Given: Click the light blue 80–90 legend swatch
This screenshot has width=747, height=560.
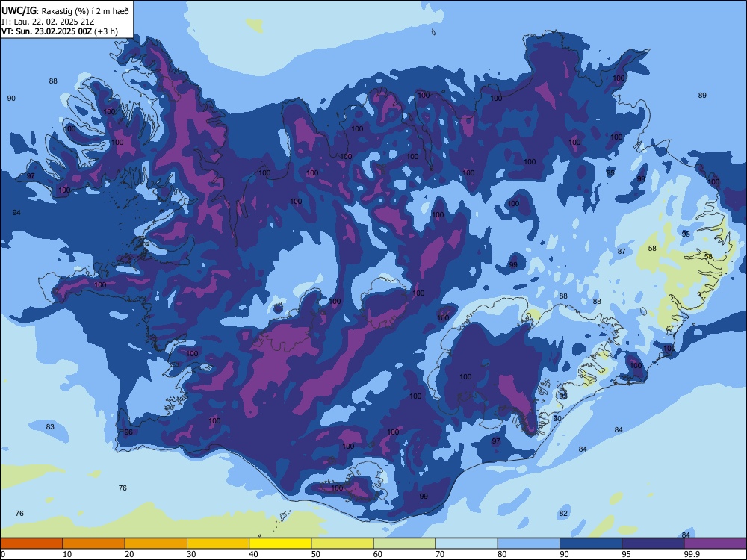Looking at the screenshot, I should (x=529, y=544).
